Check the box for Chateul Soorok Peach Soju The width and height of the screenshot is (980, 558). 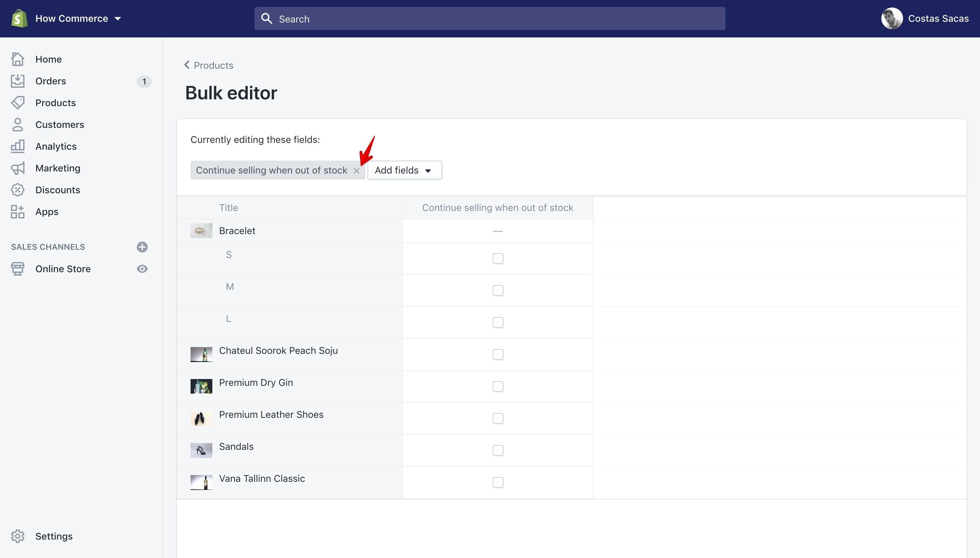[x=498, y=355]
